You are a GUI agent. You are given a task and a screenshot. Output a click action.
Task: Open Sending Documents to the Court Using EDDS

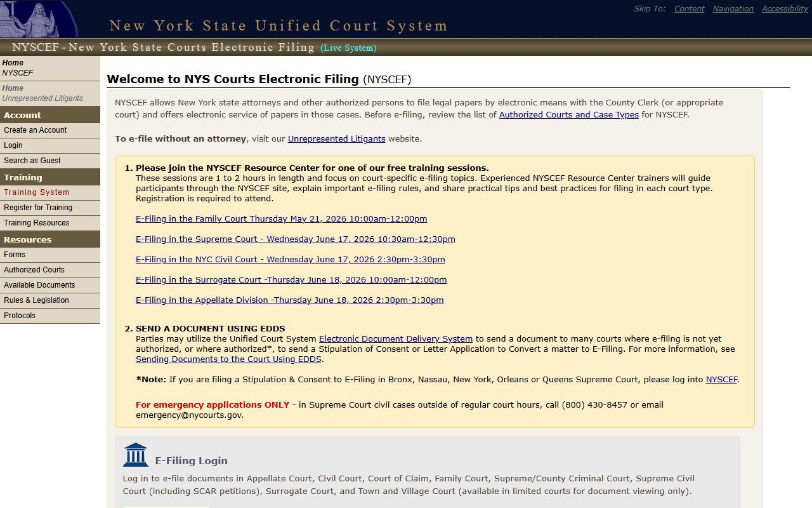tap(228, 359)
